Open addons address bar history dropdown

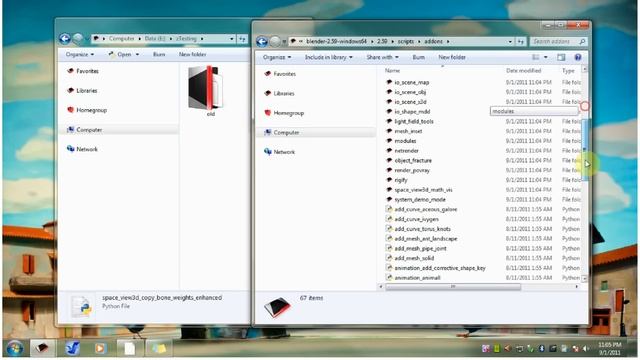tap(510, 41)
